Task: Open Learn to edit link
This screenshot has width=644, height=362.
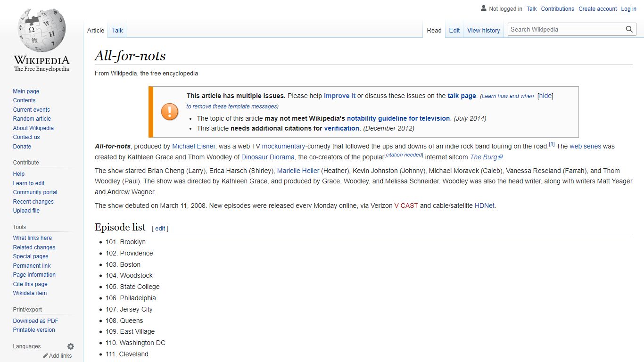Action: tap(29, 183)
